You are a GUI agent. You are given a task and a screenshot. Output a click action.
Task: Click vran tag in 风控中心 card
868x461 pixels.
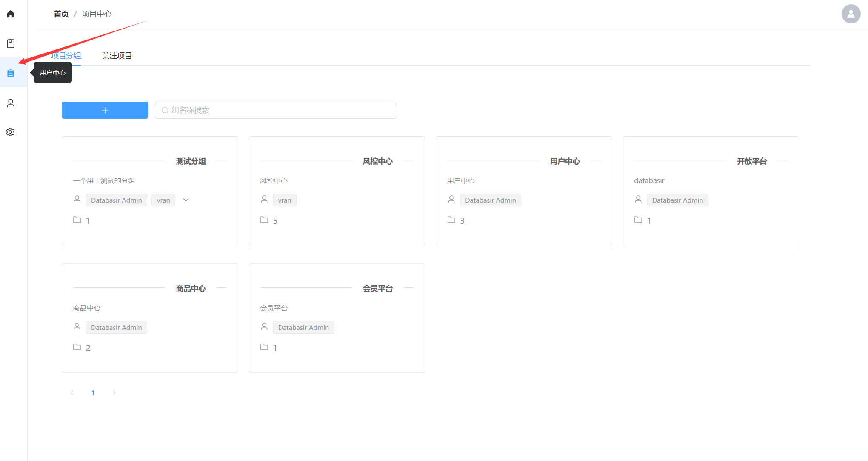(284, 200)
